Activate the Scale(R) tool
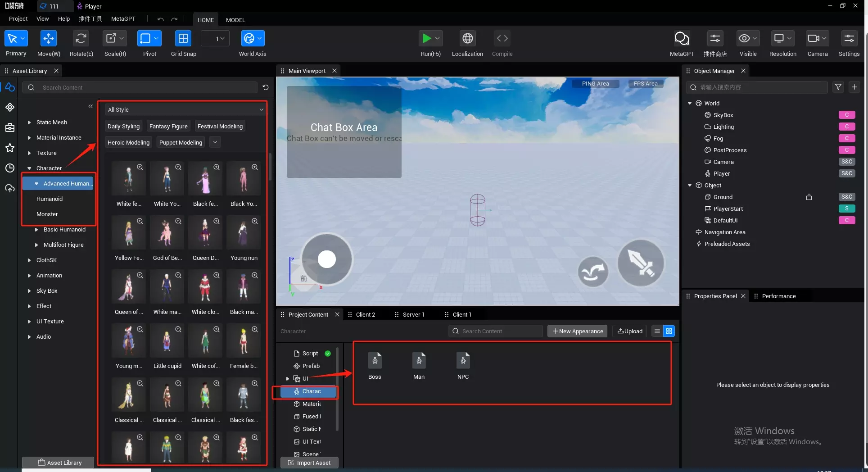This screenshot has height=472, width=868. pos(115,39)
